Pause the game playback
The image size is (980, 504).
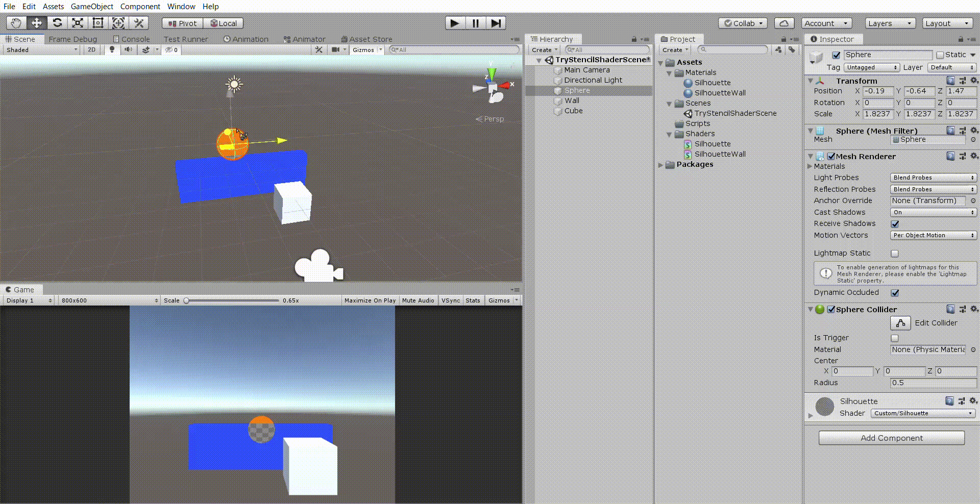(475, 23)
